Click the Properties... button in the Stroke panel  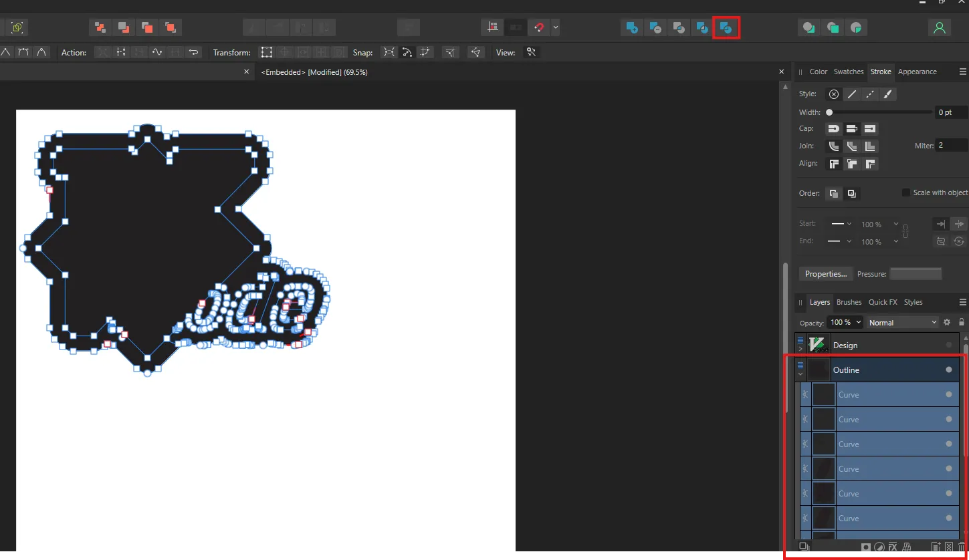(826, 273)
